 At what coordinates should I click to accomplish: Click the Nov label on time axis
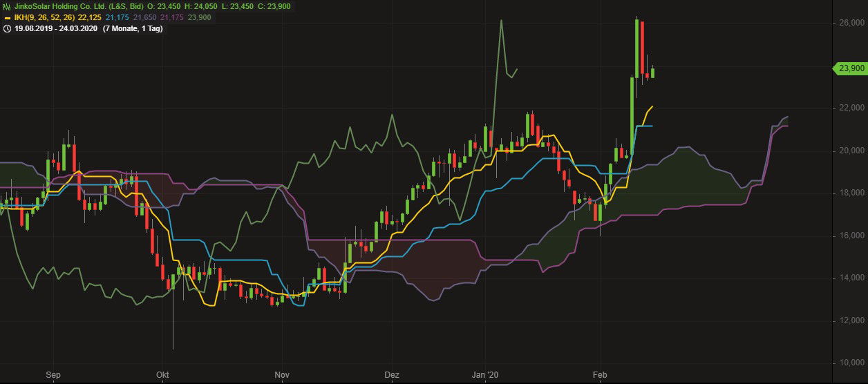click(282, 374)
